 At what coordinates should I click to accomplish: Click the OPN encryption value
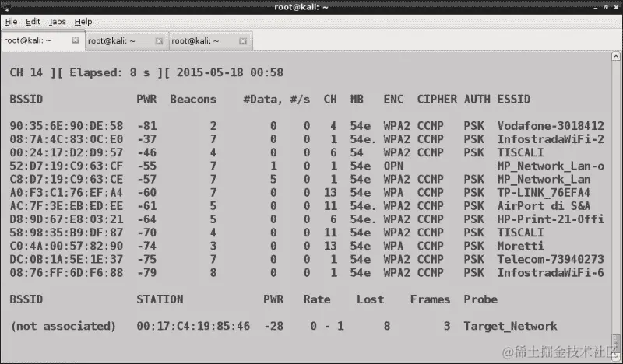coord(393,166)
